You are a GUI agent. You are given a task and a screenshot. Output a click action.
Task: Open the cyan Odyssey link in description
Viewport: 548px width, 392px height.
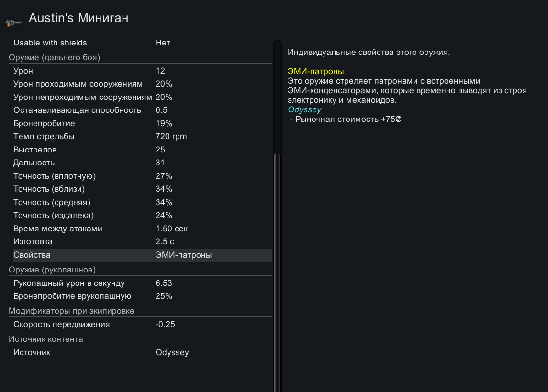pos(304,110)
